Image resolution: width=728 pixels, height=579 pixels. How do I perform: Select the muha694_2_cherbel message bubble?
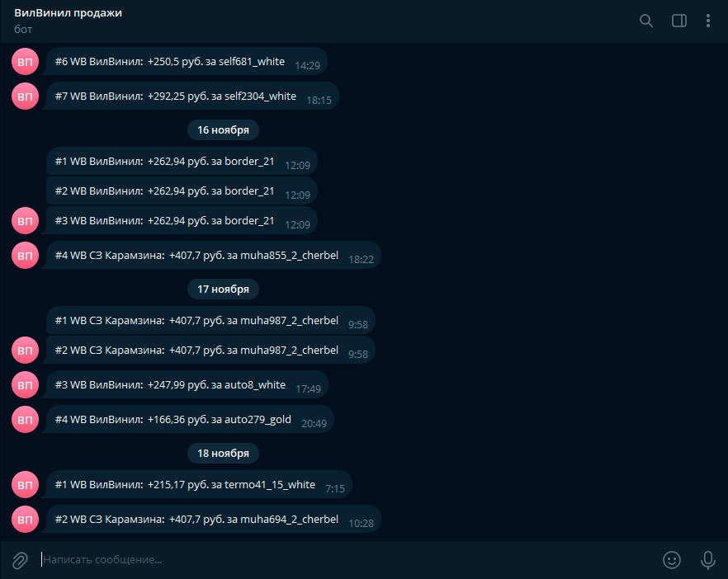(213, 520)
